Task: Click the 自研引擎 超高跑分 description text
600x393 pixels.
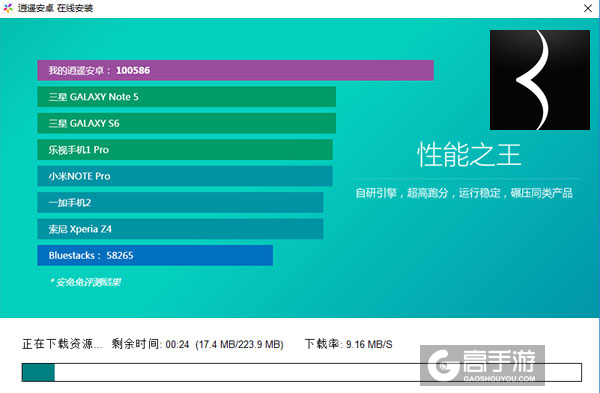Action: [x=464, y=192]
